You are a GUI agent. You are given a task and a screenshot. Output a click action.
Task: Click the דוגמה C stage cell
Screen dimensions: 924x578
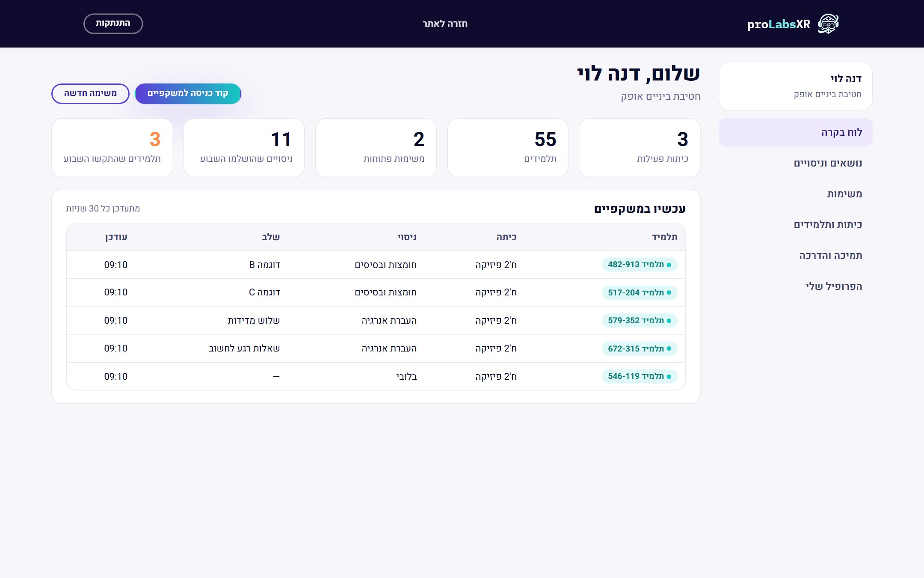click(264, 292)
